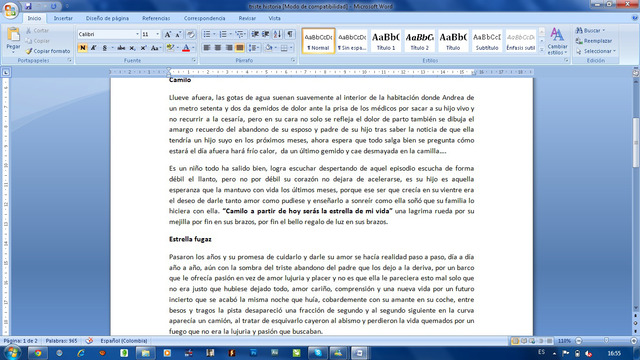
Task: Open the Calibri font name dropdown
Action: click(137, 34)
